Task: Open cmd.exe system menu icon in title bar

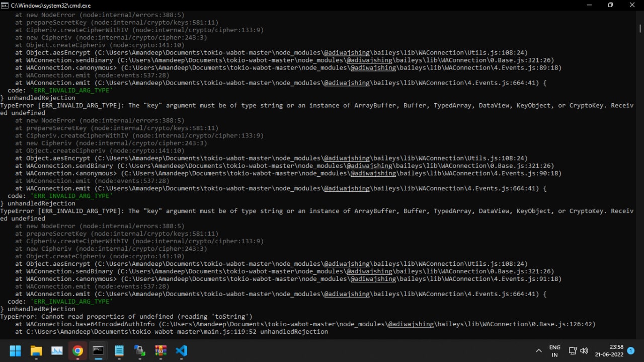Action: (5, 5)
